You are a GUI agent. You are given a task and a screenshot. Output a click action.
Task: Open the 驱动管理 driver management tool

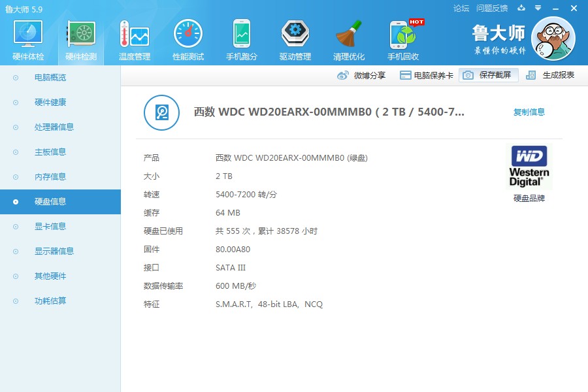coord(294,36)
